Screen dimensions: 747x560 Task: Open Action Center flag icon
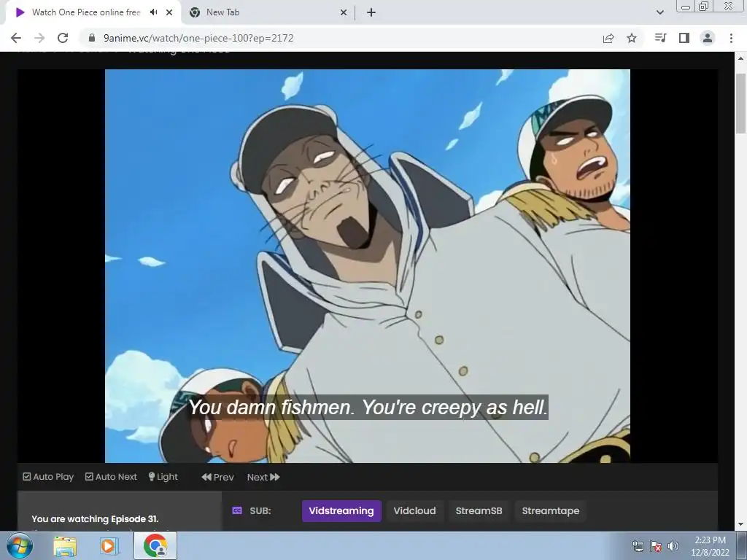click(656, 546)
